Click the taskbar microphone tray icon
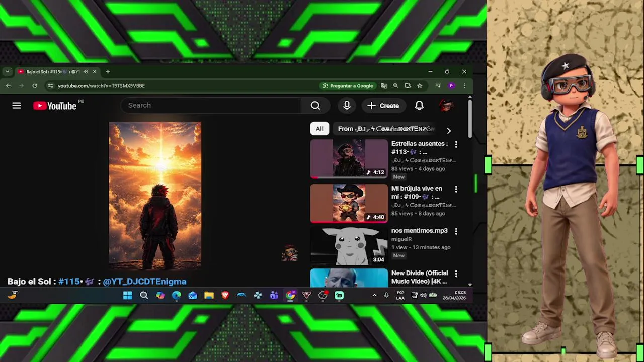 (x=386, y=296)
